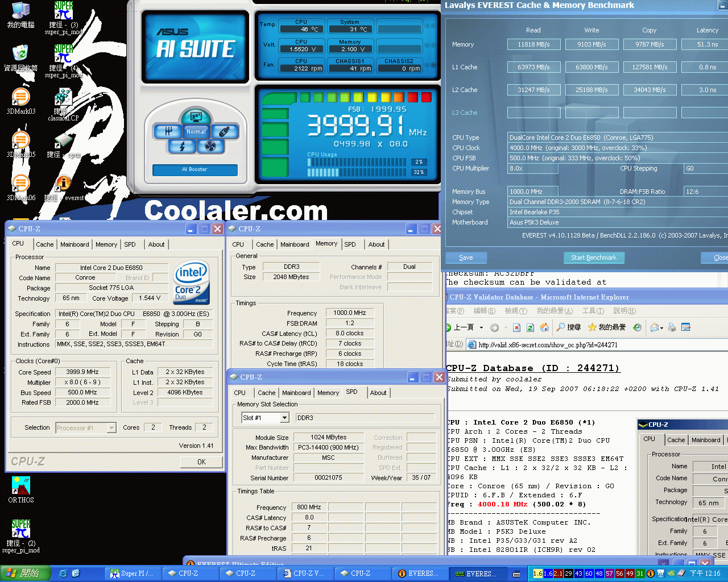Expand the Mail button dropdown arrow in IE

click(662, 328)
